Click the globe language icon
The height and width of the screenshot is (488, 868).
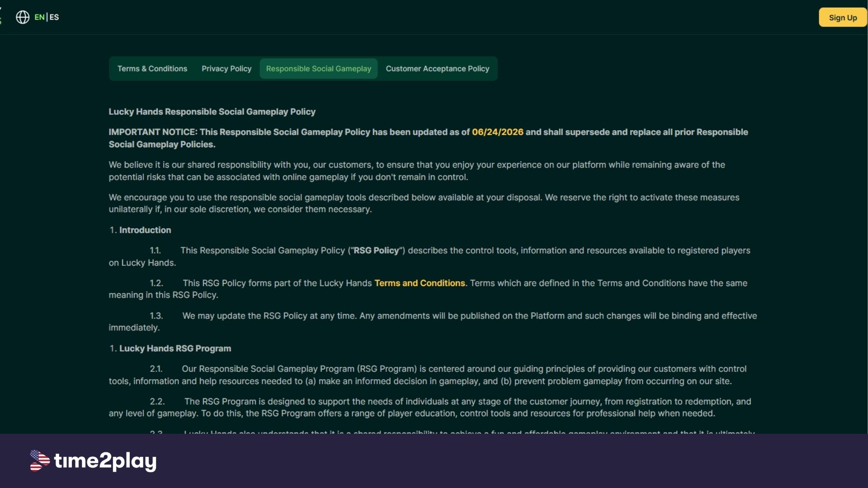click(x=23, y=17)
